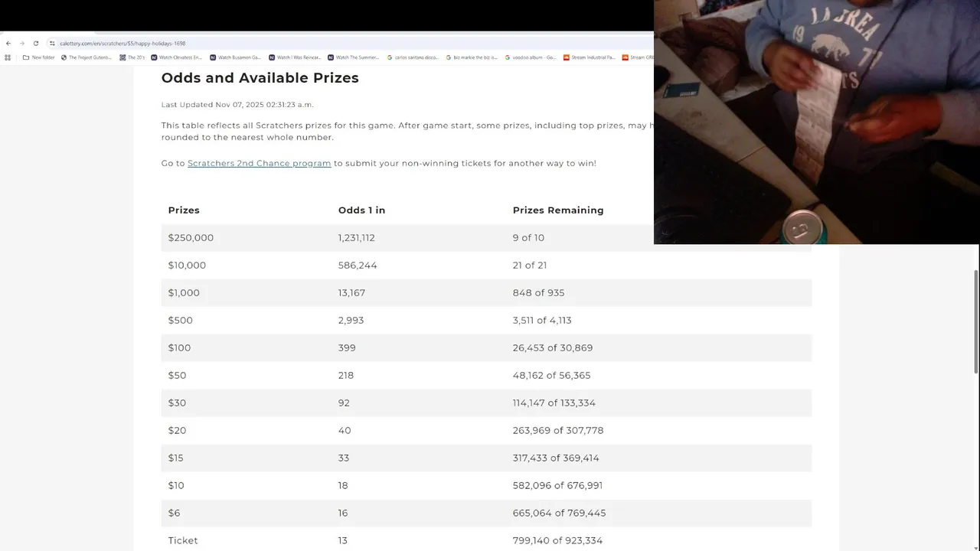Click the browser forward arrow
980x551 pixels.
22,44
